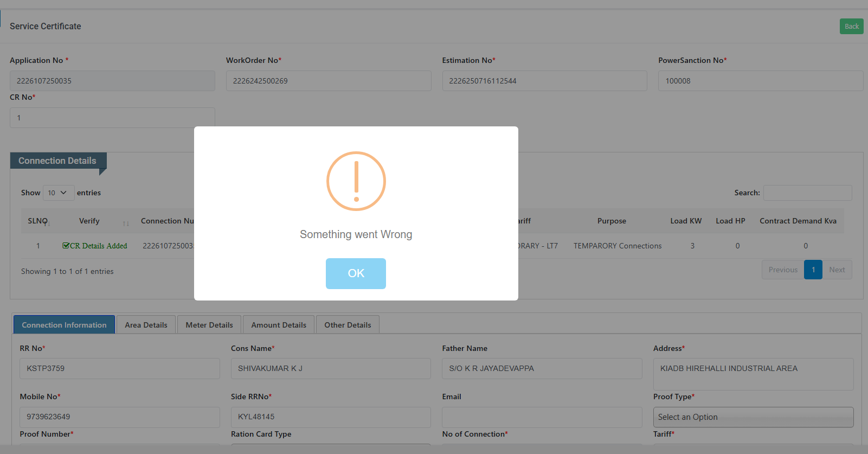This screenshot has height=454, width=868.
Task: Open the Show entries count dropdown
Action: [x=58, y=193]
